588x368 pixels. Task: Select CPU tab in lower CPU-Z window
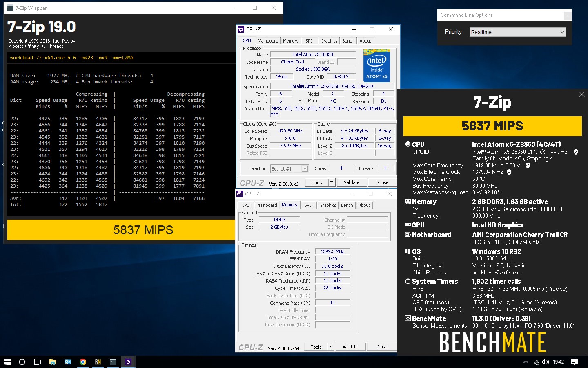tap(245, 205)
